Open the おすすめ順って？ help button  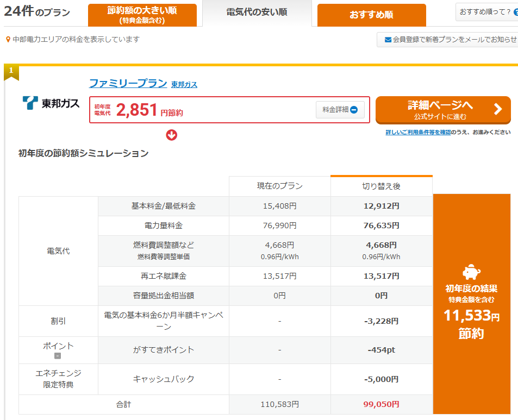(487, 12)
